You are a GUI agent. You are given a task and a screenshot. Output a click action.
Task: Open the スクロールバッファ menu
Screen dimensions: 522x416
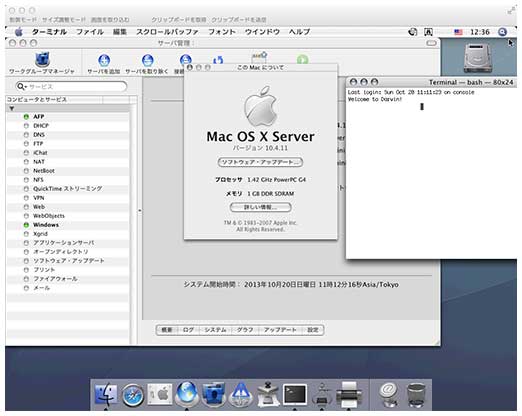(x=167, y=32)
